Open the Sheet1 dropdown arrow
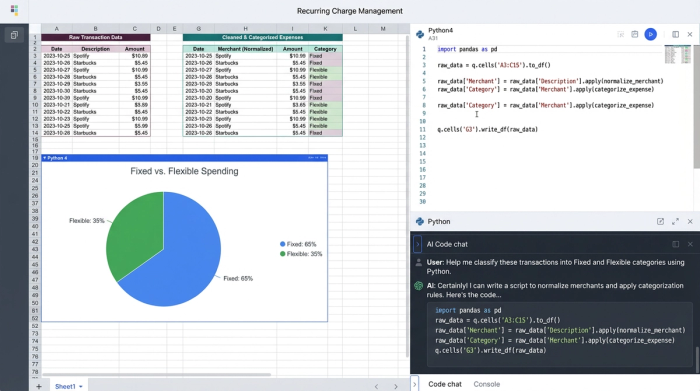700x391 pixels. tap(81, 387)
